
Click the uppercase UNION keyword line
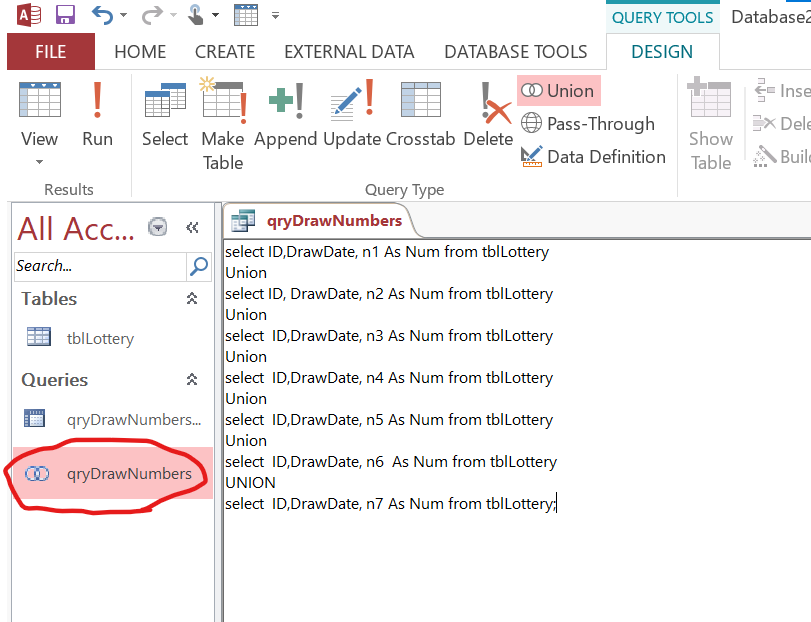(x=250, y=482)
